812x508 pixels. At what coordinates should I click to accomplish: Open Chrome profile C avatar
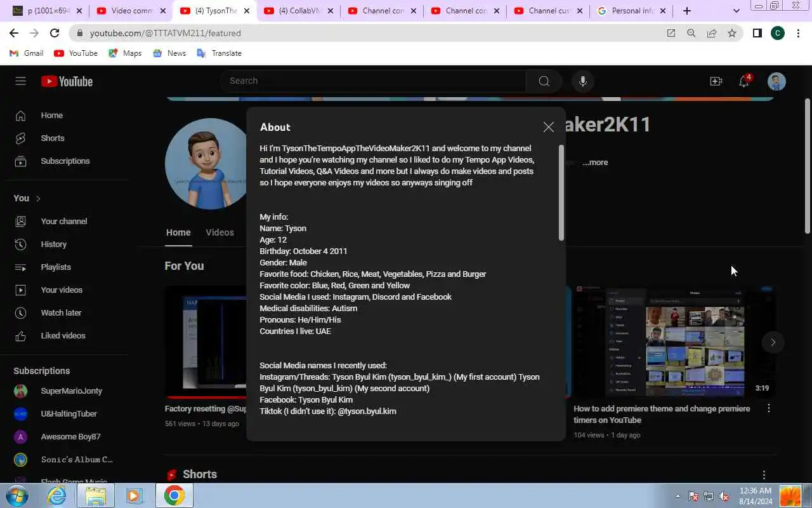778,33
